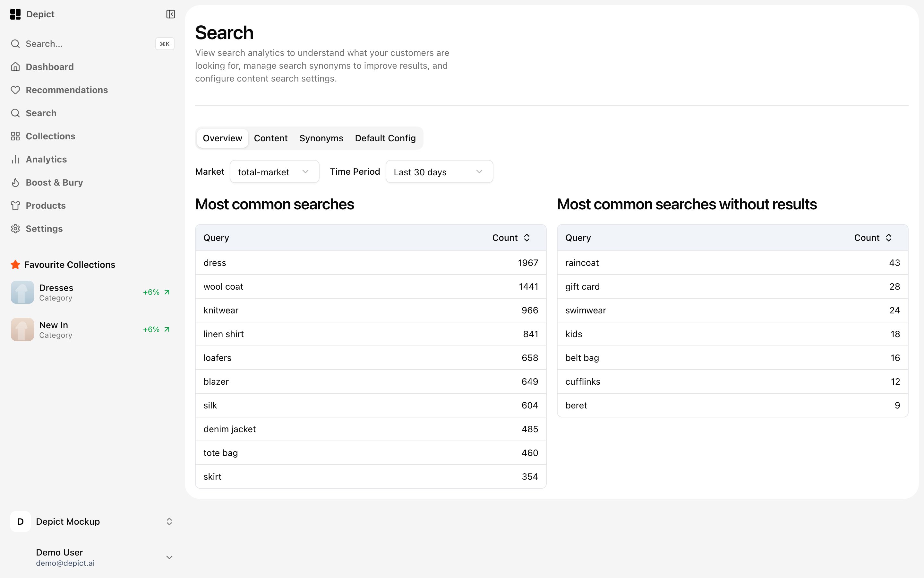
Task: Click the Settings gear icon
Action: coord(15,229)
